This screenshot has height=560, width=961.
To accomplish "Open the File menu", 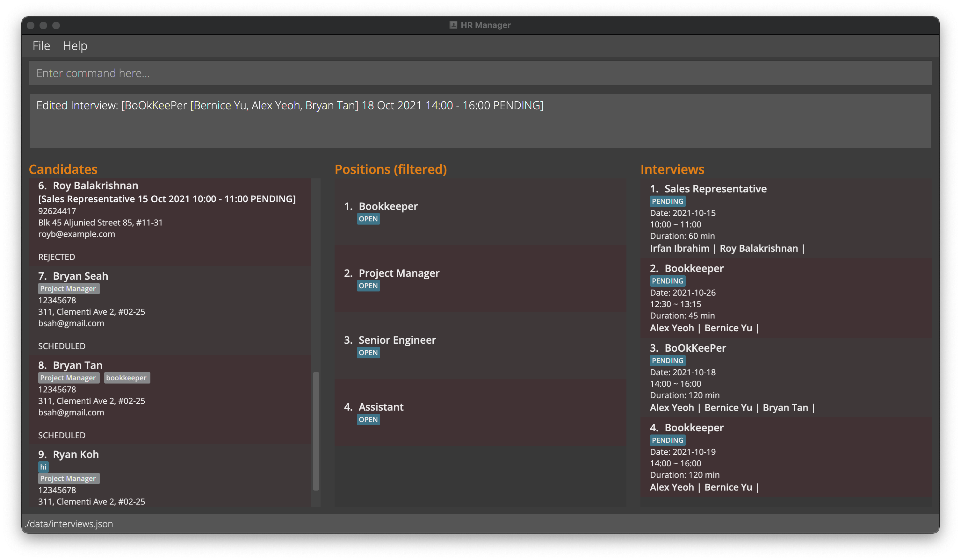I will (41, 46).
